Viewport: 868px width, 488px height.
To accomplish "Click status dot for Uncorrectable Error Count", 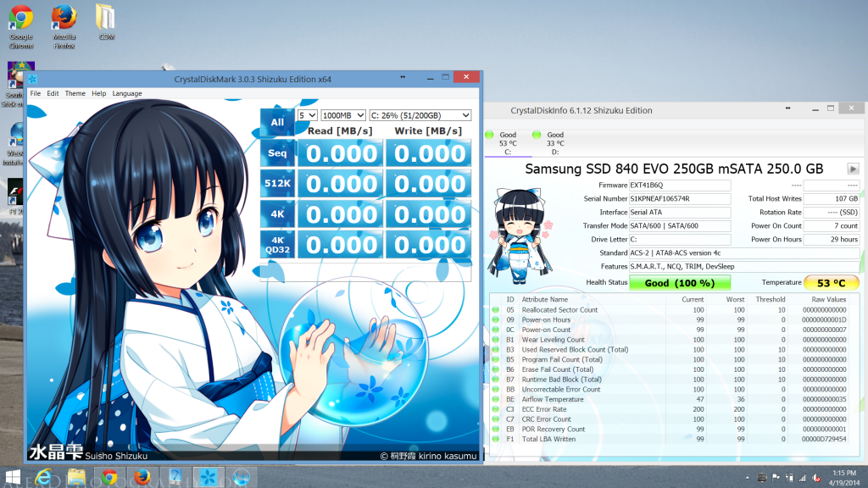I will 495,390.
